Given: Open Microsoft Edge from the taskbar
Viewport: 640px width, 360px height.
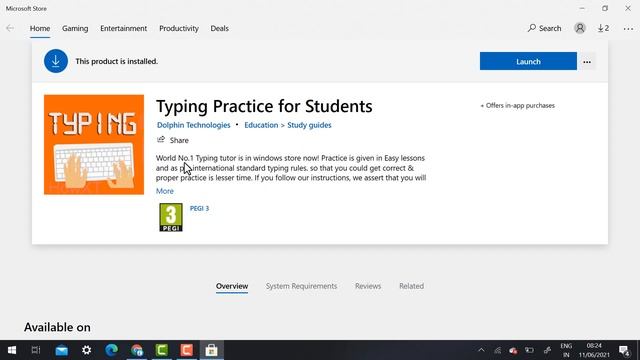Looking at the screenshot, I should pos(111,350).
